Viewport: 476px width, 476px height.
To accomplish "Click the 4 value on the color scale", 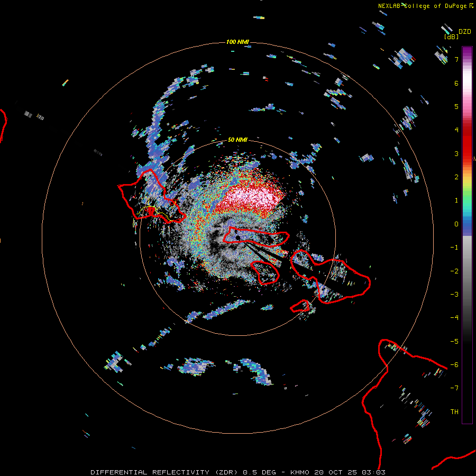I will [x=456, y=130].
